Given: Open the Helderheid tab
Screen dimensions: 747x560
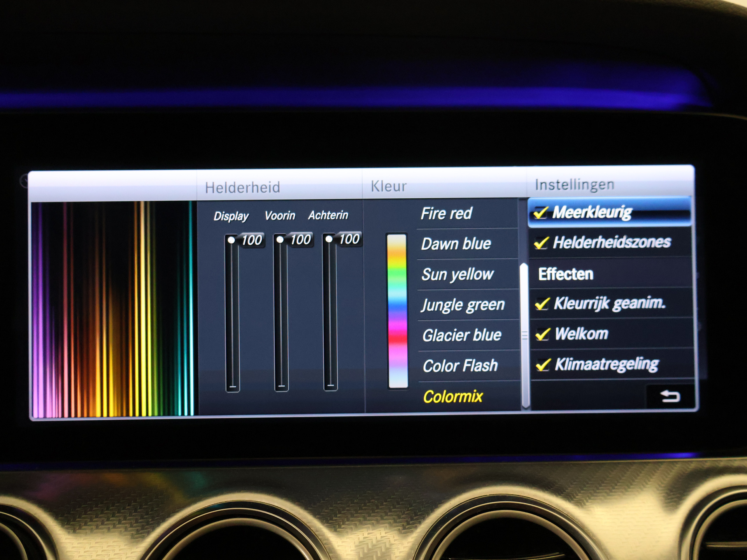Looking at the screenshot, I should [242, 188].
